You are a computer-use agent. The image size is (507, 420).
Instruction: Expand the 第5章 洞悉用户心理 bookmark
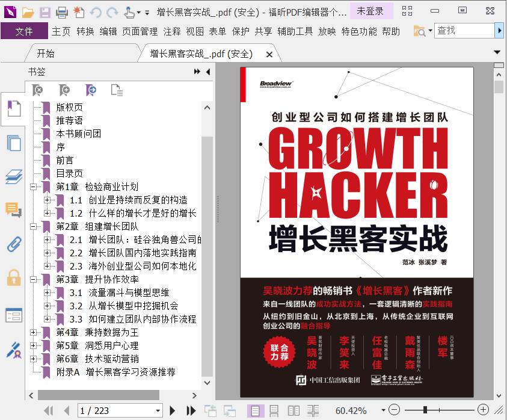coord(33,345)
